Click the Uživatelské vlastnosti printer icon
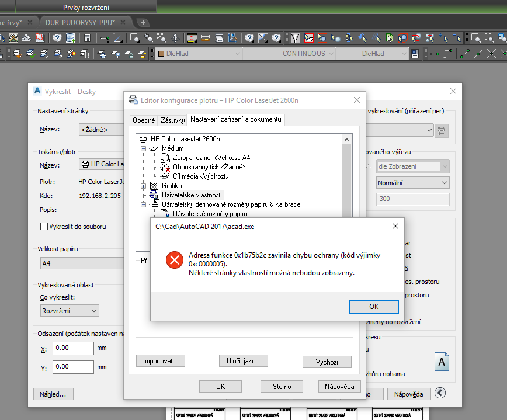Screen dimensions: 507x420 click(154, 195)
